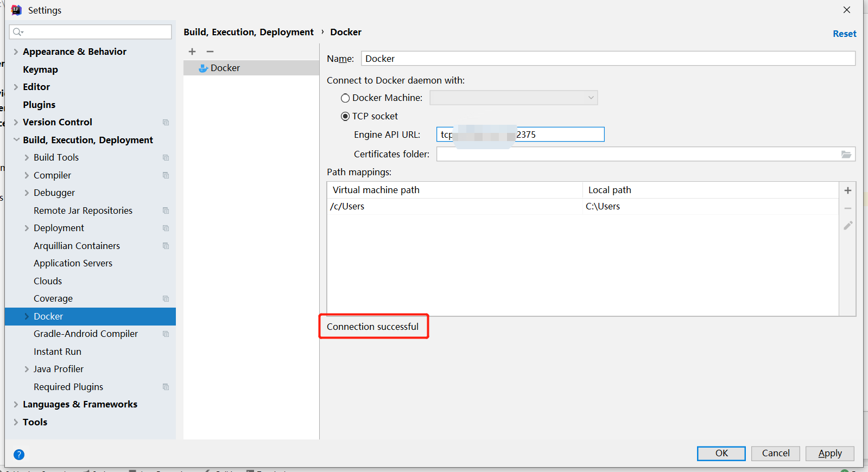Cancel the Settings dialog
This screenshot has width=868, height=472.
pyautogui.click(x=776, y=454)
